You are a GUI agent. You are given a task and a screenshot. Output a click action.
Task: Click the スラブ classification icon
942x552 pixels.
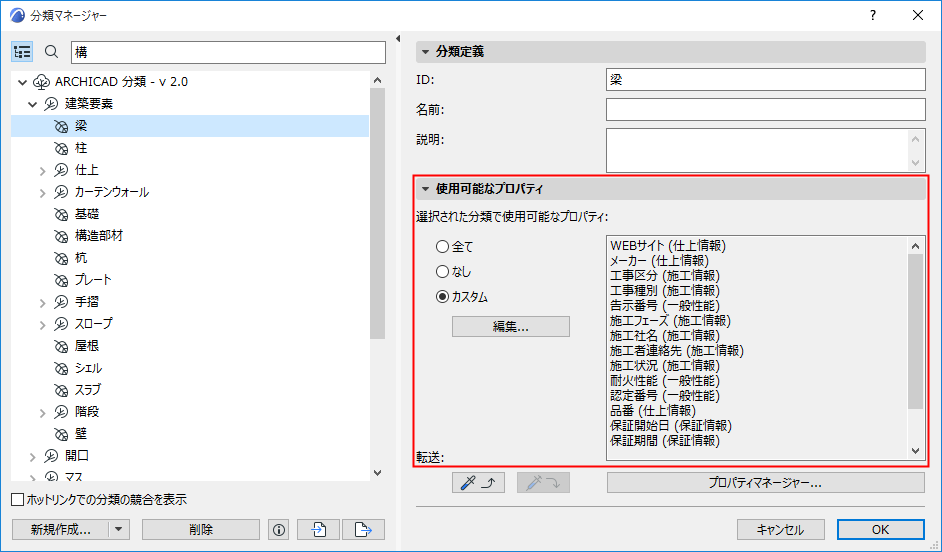(61, 390)
